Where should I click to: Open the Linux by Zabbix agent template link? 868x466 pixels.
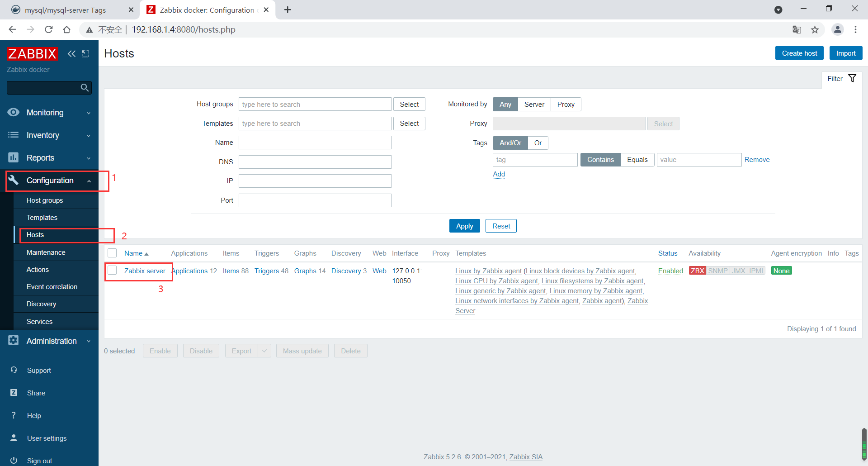pos(488,271)
